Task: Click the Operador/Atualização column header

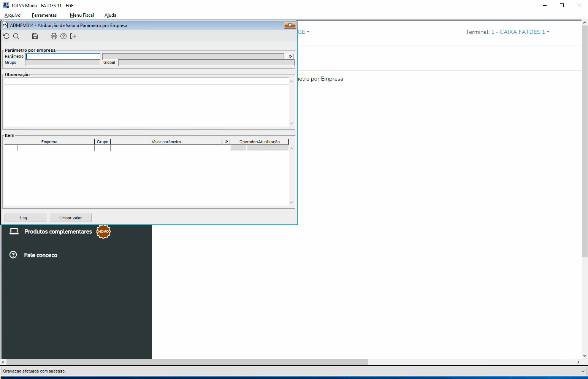Action: coord(260,142)
